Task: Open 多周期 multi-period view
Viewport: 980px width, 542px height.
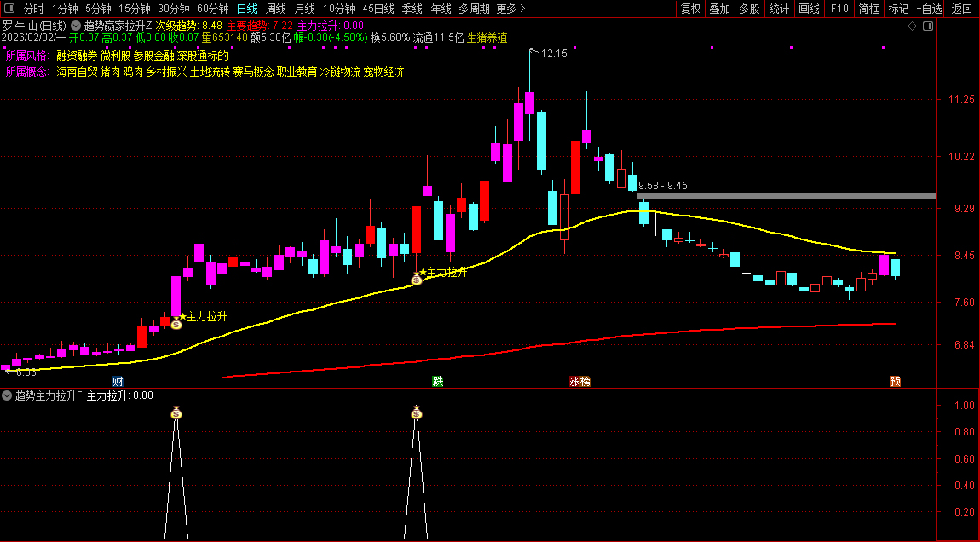Action: click(x=474, y=9)
